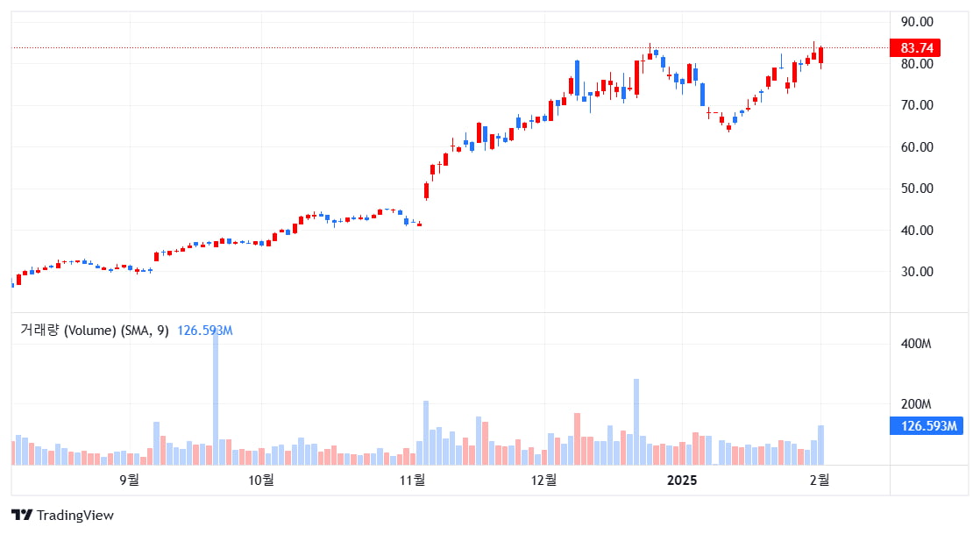Click the 80.00 price axis label

917,64
